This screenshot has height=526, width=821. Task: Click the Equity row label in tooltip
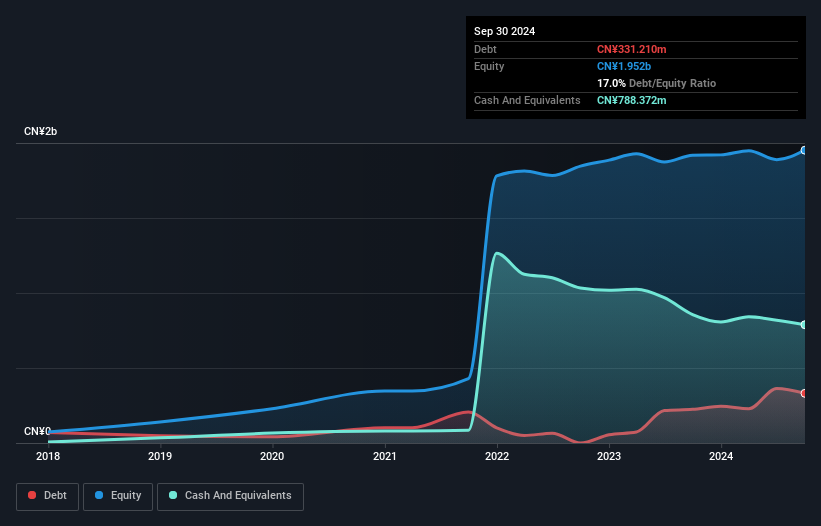point(489,66)
